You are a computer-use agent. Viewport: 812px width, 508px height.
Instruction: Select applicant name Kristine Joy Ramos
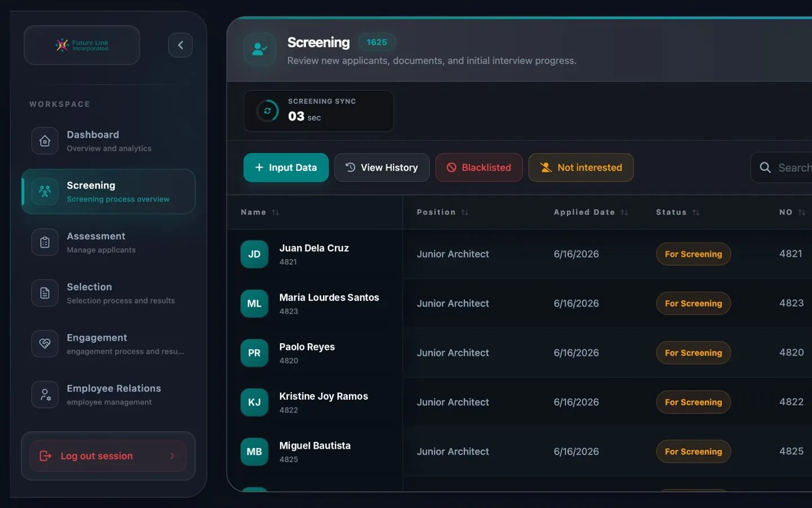(324, 396)
